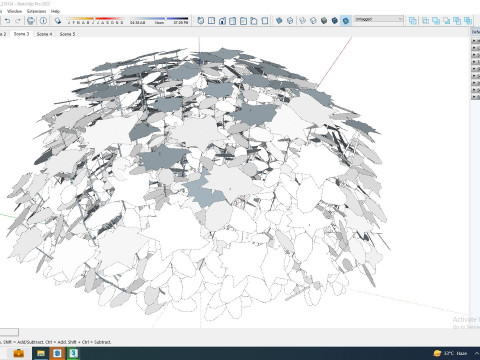Switch to the Scene 4 tab
This screenshot has width=480, height=360.
44,34
